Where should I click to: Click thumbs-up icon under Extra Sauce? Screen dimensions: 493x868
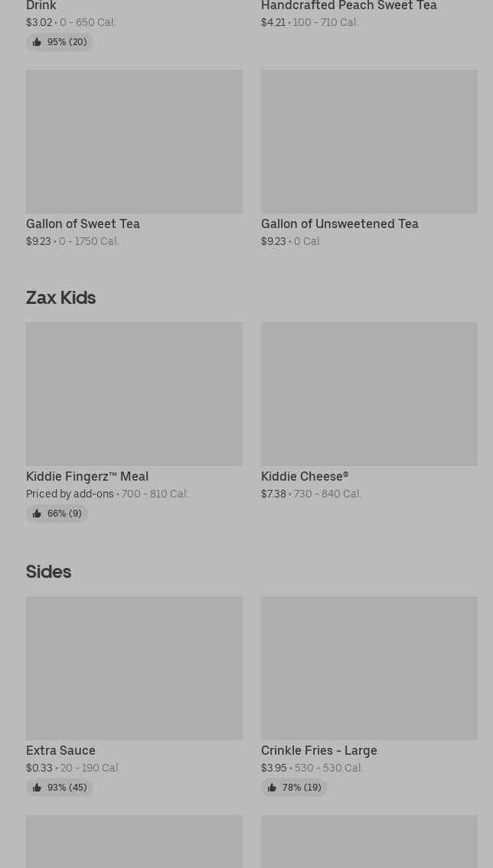(x=37, y=788)
